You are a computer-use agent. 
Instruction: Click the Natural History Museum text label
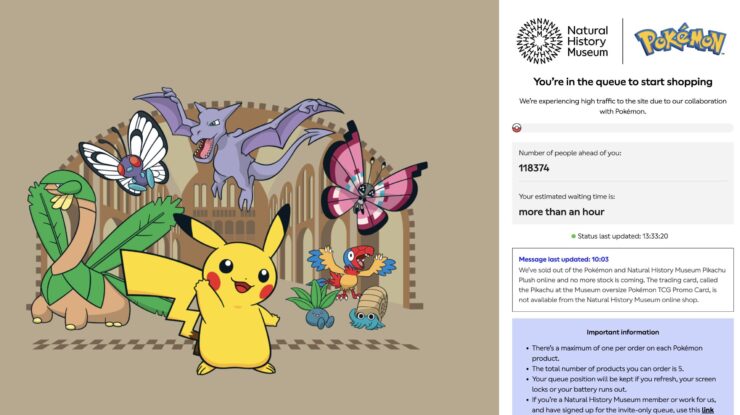point(588,42)
